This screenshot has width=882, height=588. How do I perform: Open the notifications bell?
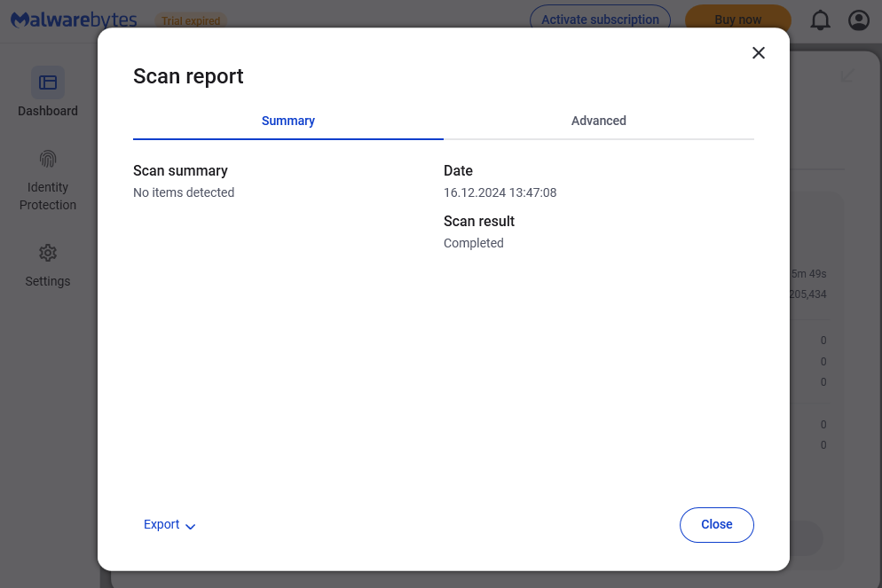[x=821, y=20]
